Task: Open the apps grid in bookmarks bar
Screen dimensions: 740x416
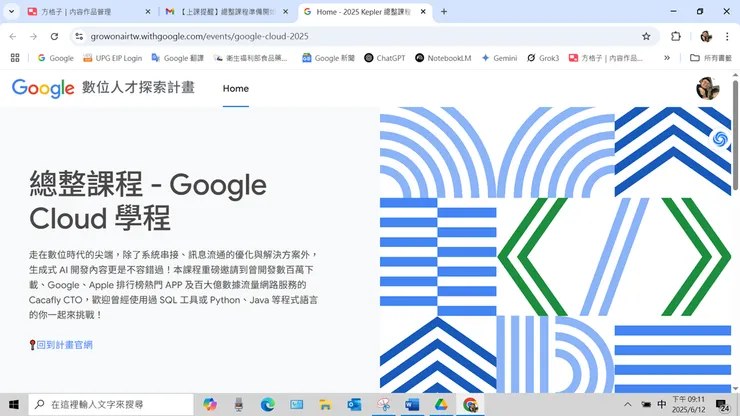Action: pos(15,58)
